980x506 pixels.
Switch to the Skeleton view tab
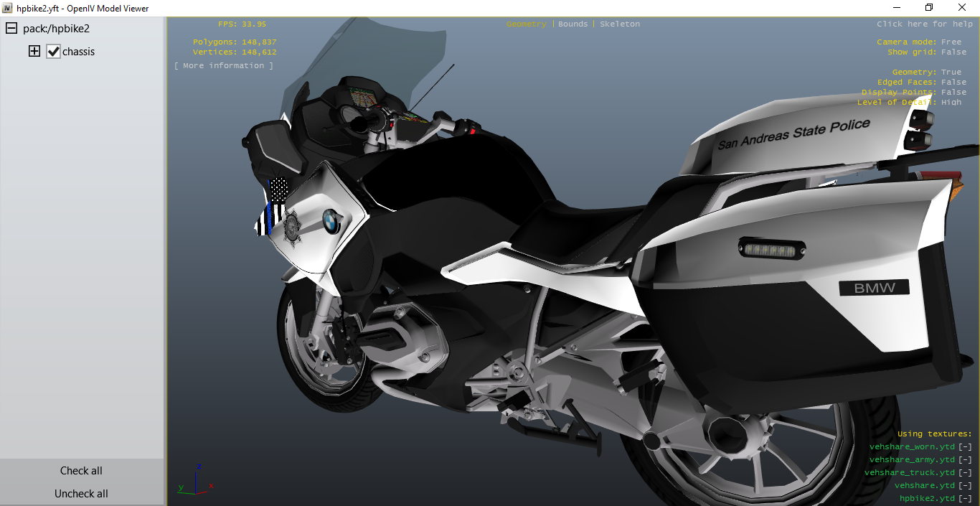[x=620, y=24]
